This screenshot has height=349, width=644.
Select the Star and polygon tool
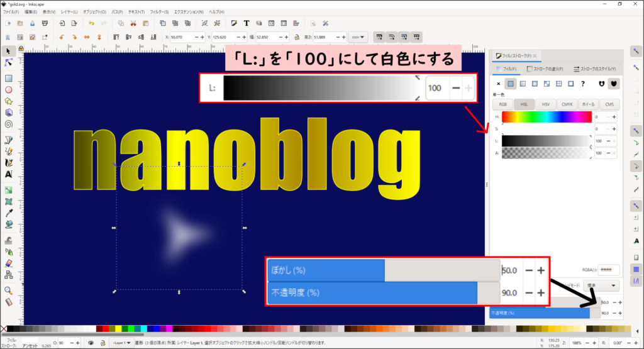point(9,101)
